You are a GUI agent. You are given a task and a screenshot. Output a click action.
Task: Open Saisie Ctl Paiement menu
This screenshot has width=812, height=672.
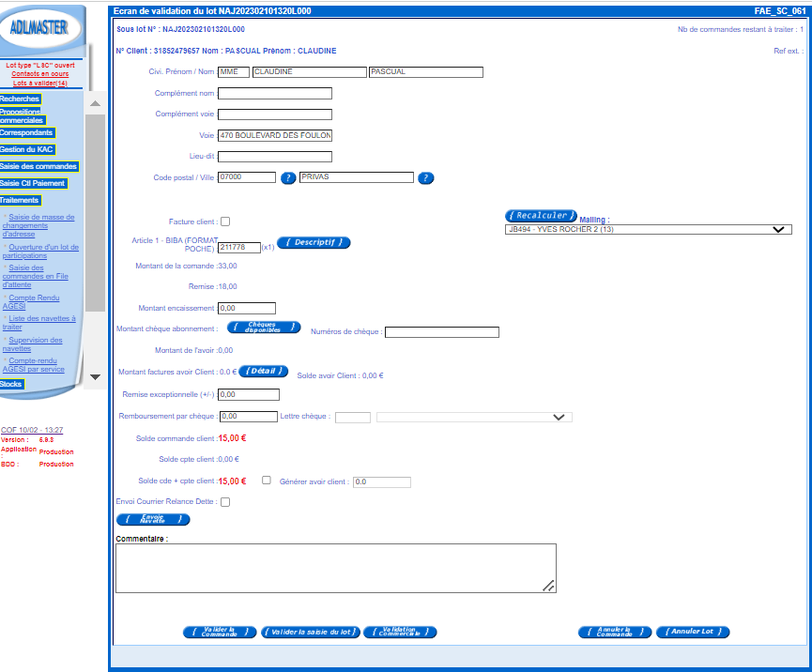(x=33, y=183)
